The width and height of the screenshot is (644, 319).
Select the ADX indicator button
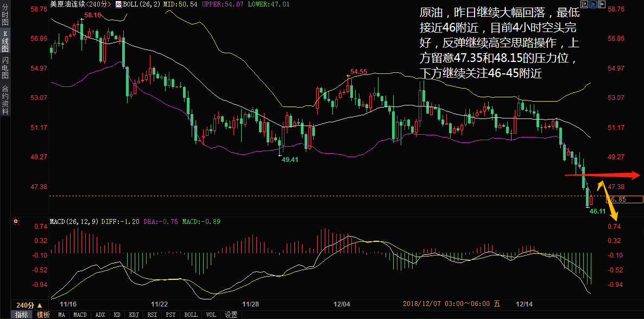tap(100, 315)
